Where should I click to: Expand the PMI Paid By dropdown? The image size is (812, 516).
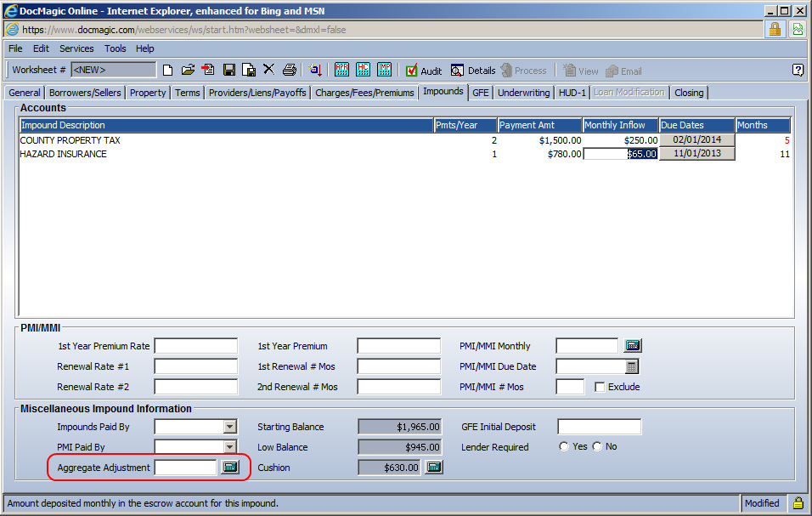click(x=230, y=447)
